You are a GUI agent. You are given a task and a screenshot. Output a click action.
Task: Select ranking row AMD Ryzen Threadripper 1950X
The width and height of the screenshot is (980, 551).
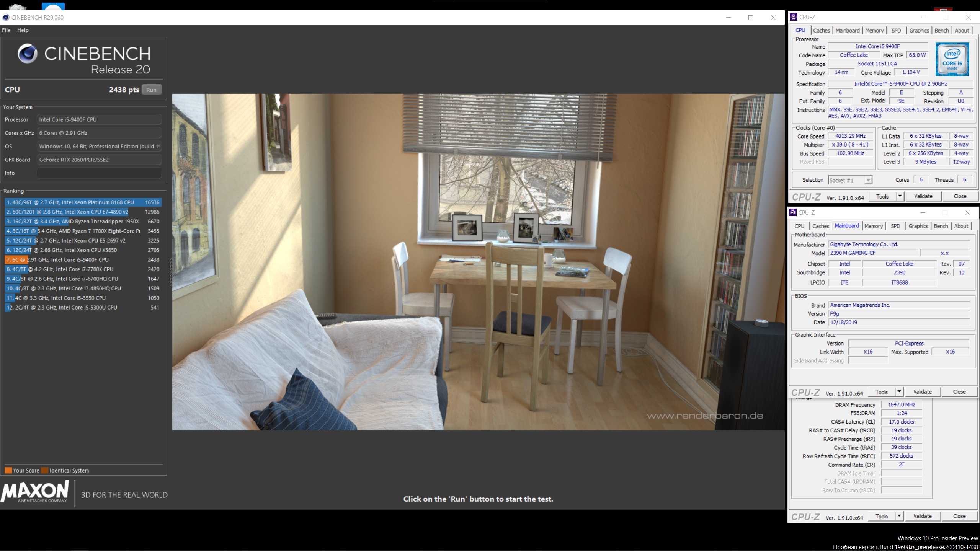[83, 221]
